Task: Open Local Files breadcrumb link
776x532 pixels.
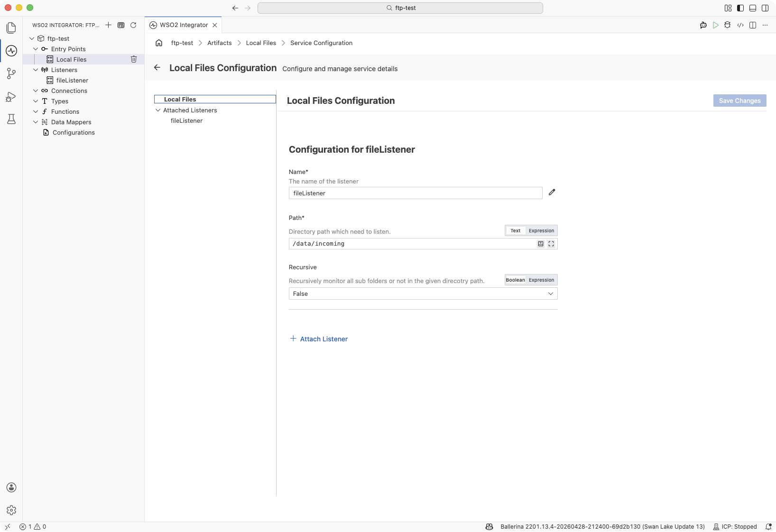Action: [261, 43]
